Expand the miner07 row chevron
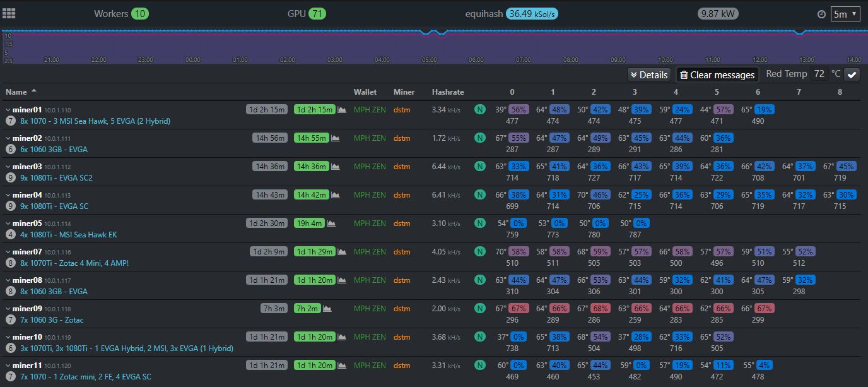Screen dimensions: 868x387 [x=8, y=252]
